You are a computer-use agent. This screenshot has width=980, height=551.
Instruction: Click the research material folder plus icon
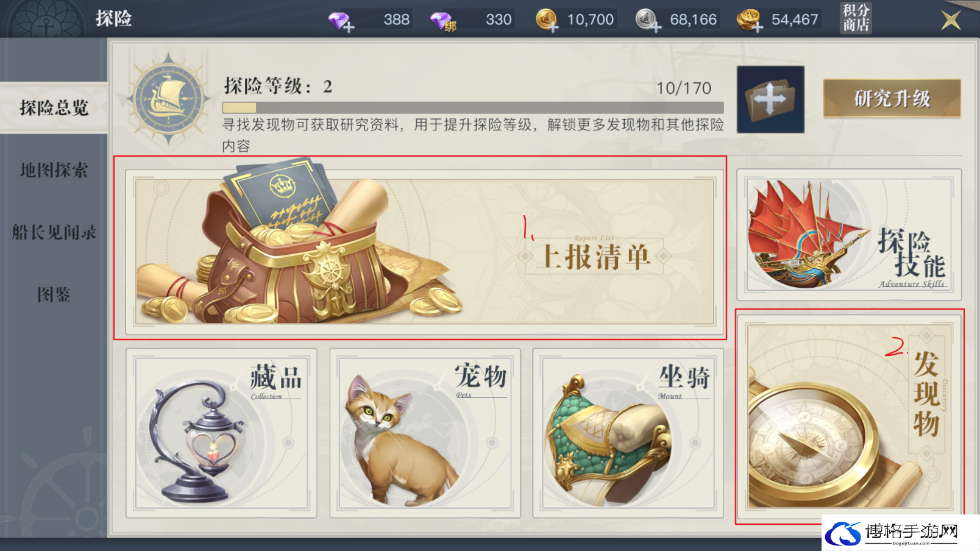click(x=770, y=99)
